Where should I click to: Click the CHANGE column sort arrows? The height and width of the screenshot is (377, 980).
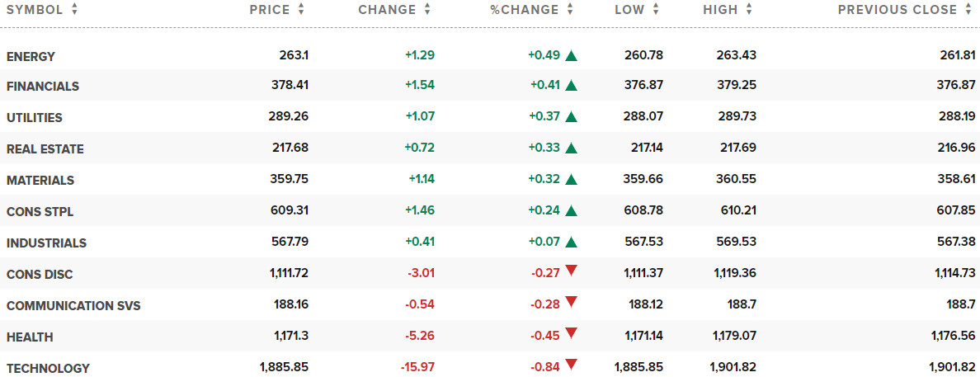pos(426,9)
